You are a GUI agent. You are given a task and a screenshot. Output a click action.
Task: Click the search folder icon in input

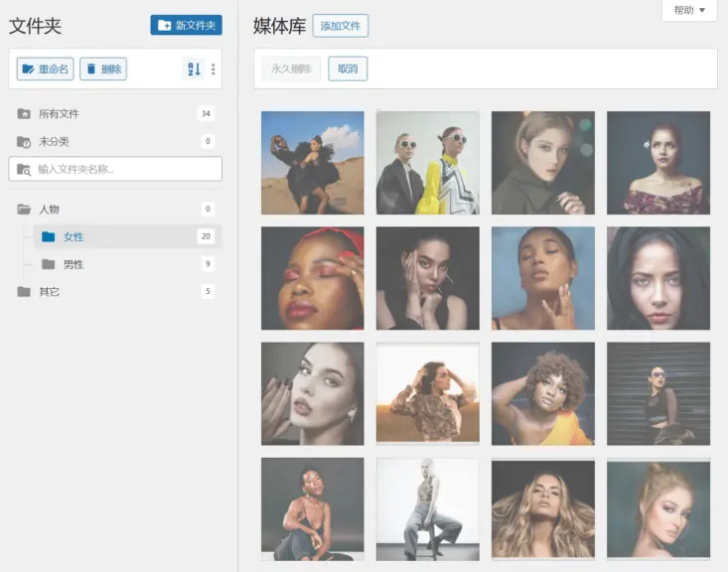[x=24, y=169]
